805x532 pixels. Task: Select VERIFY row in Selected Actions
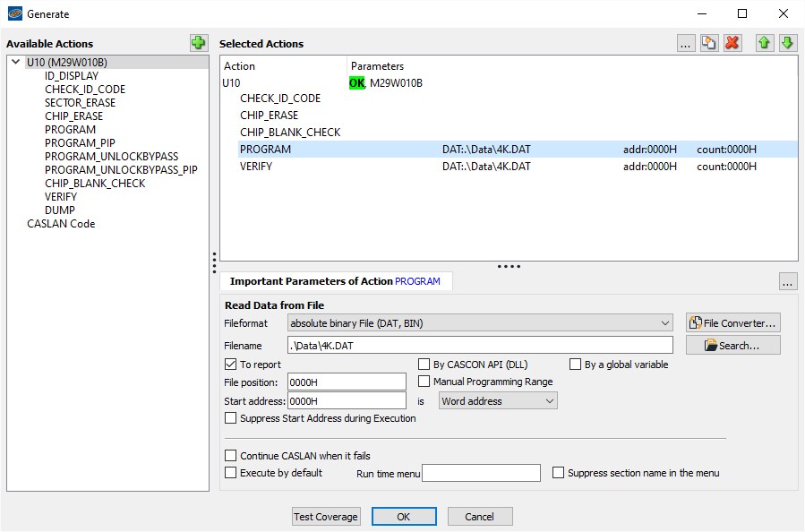tap(518, 167)
